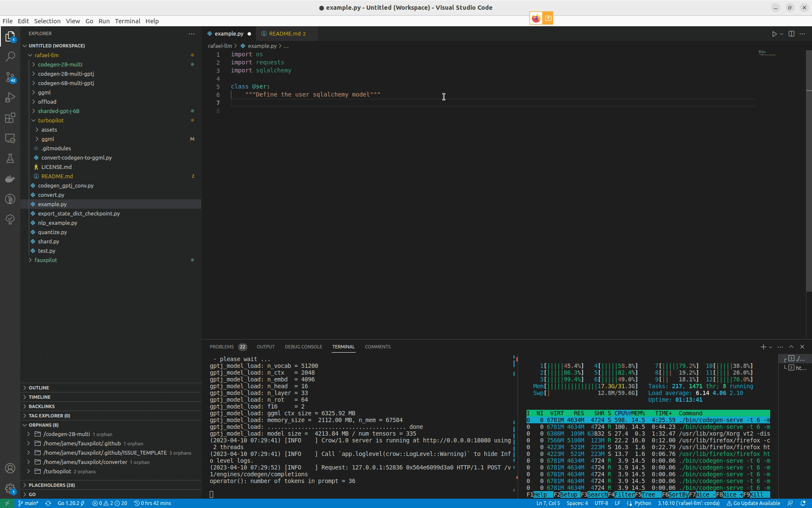Switch to the README.md tab
812x508 pixels.
[285, 34]
